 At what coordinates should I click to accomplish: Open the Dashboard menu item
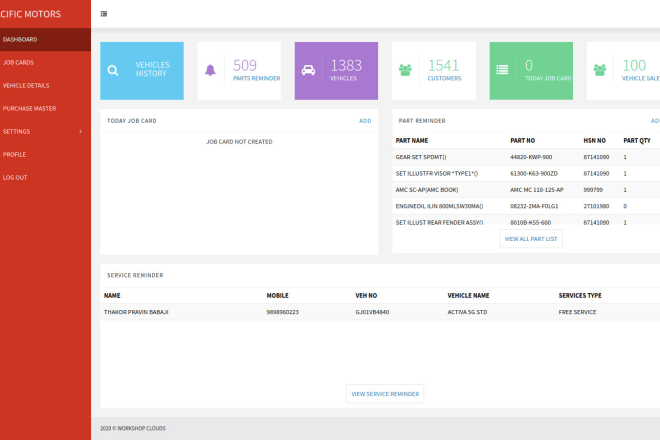tap(45, 40)
